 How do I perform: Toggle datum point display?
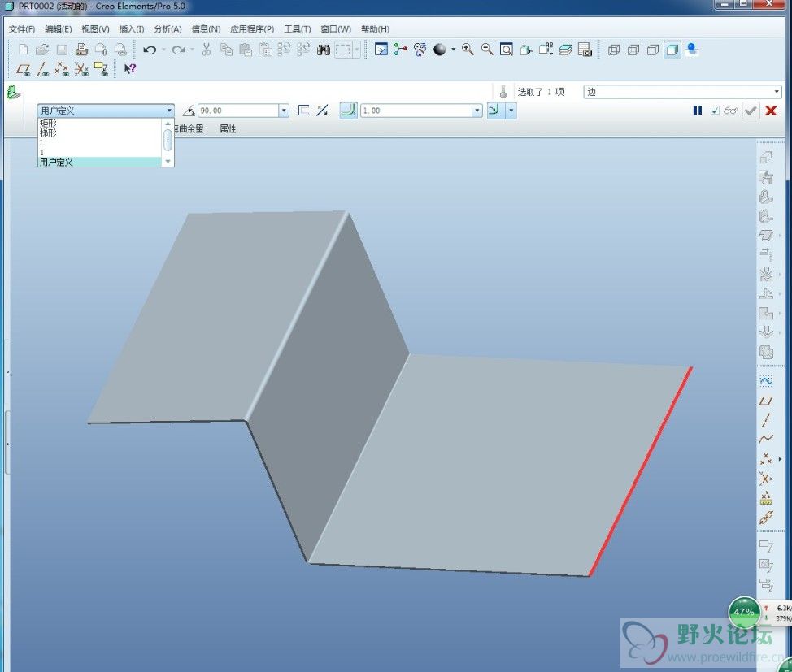click(62, 69)
